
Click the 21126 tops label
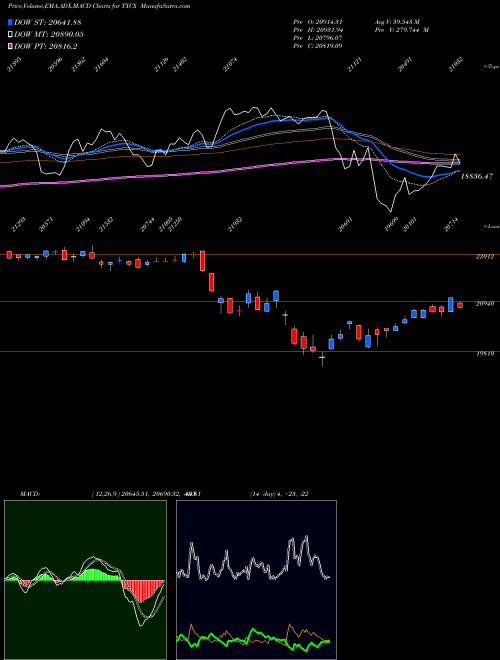coord(161,64)
